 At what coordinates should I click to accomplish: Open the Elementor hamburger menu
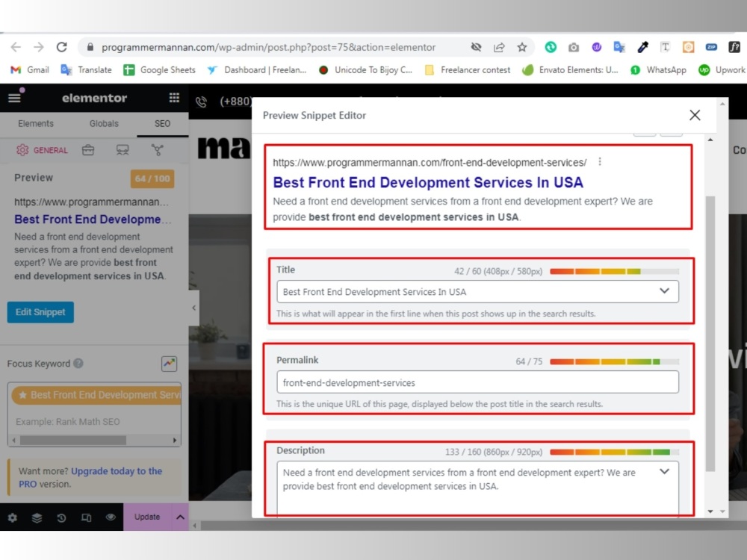[14, 98]
